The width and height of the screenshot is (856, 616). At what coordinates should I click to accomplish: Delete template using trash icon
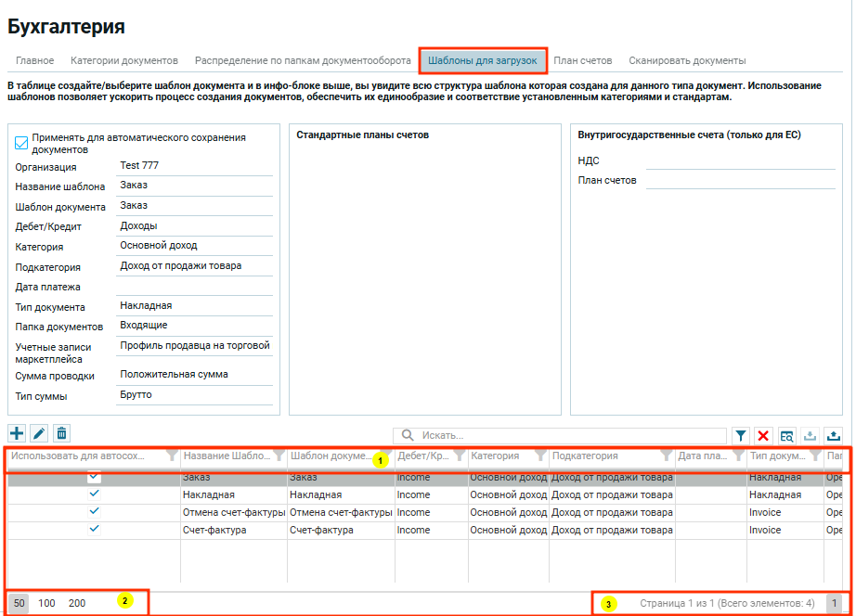tap(61, 433)
